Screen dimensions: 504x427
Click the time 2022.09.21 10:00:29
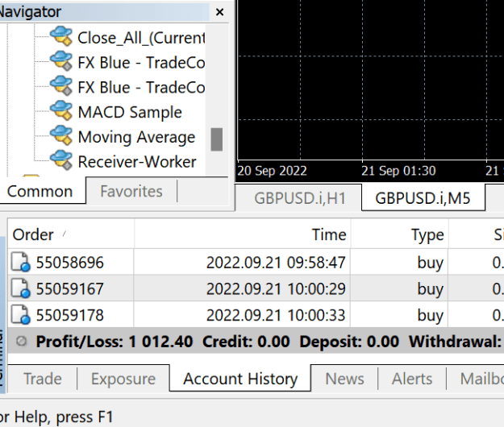[x=276, y=288]
